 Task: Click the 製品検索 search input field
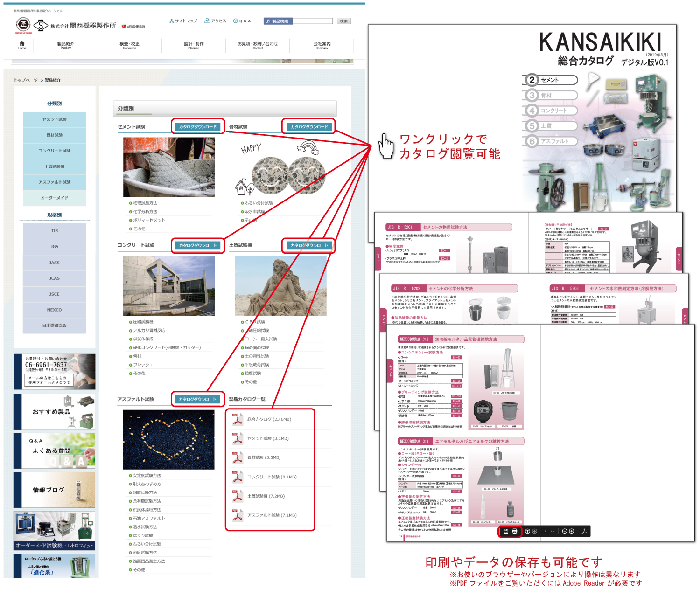point(312,21)
